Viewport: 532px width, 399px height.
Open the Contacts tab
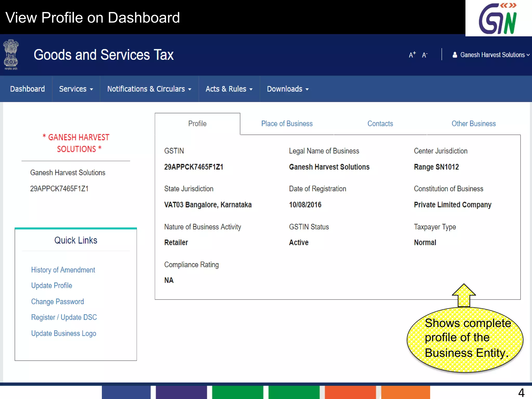pos(380,124)
